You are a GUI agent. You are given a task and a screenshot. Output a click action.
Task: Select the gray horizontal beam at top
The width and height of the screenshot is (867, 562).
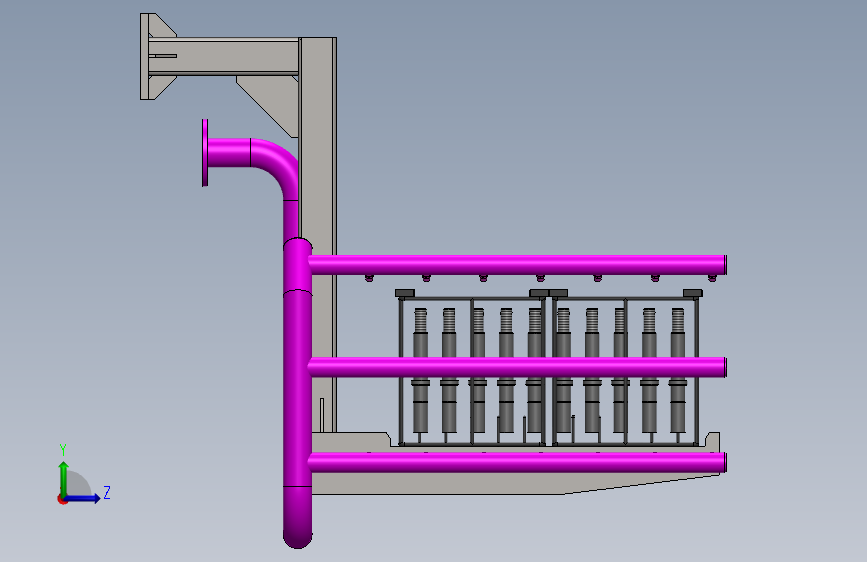click(224, 56)
